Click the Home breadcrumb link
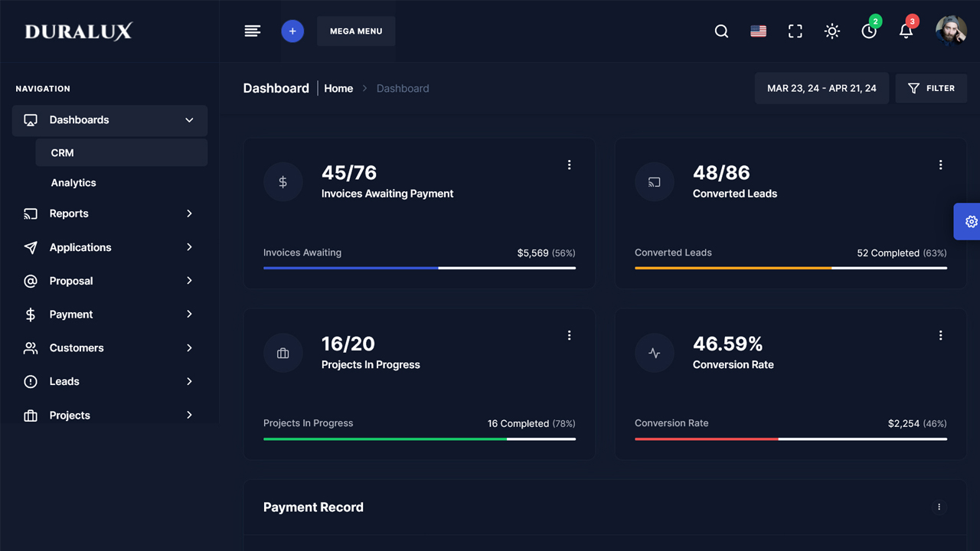 (338, 88)
